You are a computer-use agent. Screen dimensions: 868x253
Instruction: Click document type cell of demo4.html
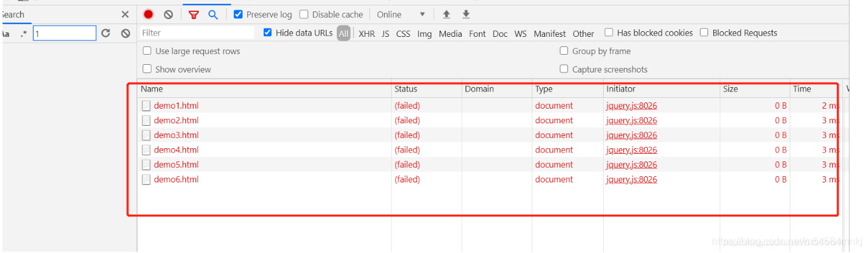point(554,150)
